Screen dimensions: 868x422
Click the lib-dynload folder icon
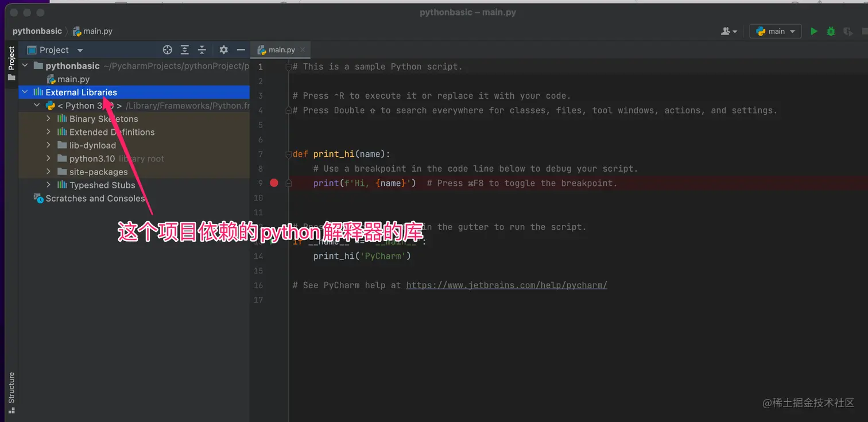point(62,145)
